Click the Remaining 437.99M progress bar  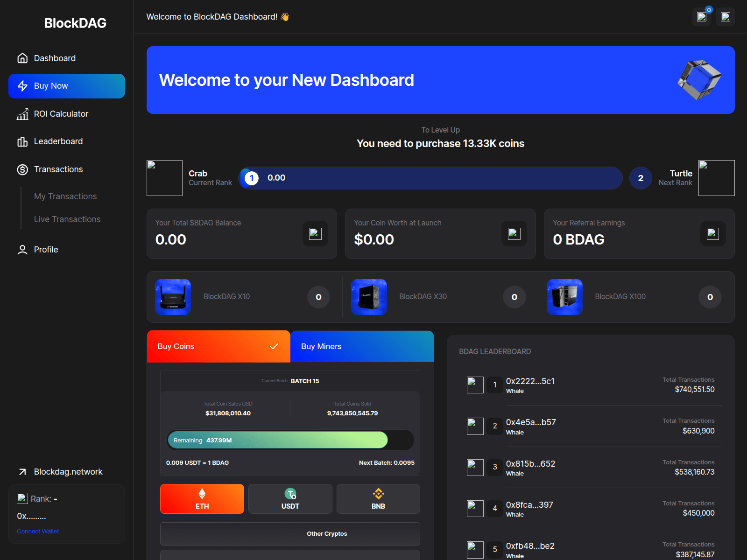point(290,440)
